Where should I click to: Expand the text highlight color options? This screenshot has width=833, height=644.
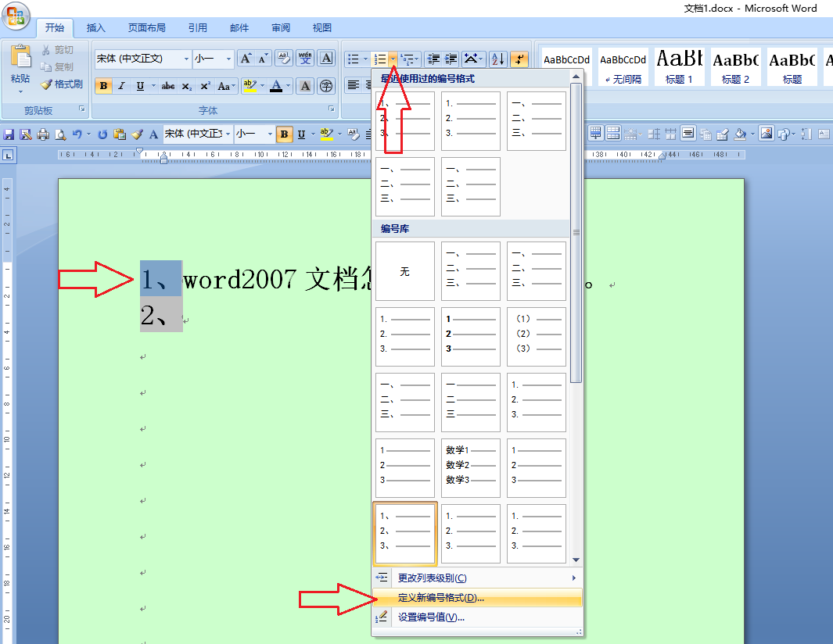tap(262, 85)
